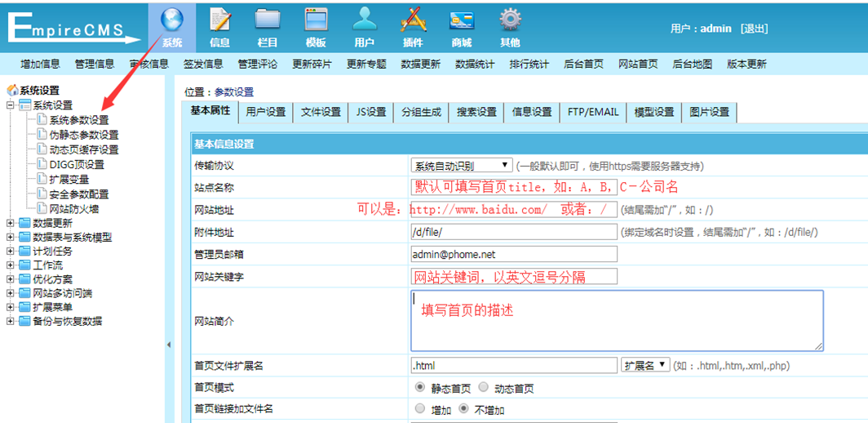The height and width of the screenshot is (423, 868).
Task: Click the 退出 logout link
Action: tap(754, 29)
